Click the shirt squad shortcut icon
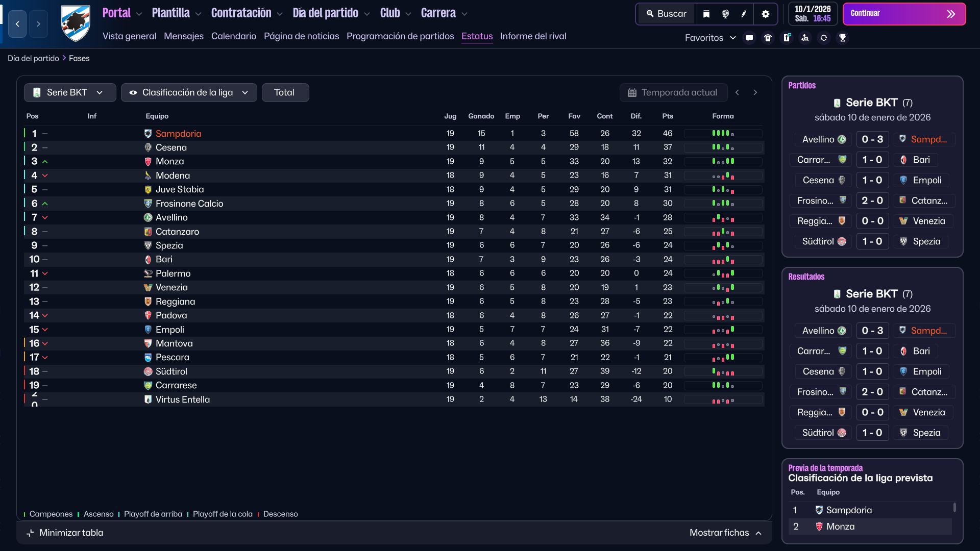 coord(768,38)
